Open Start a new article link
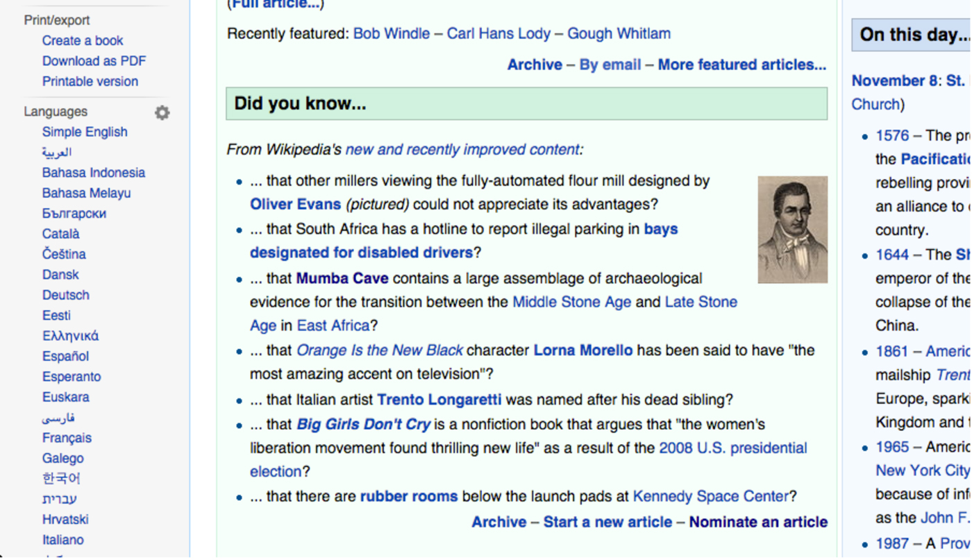Image resolution: width=972 pixels, height=560 pixels. (607, 522)
